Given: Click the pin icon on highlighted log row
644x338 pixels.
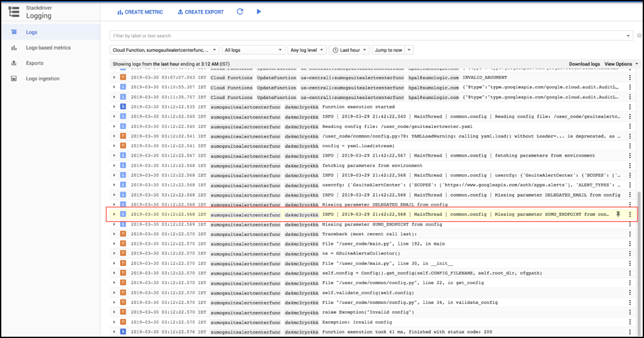Looking at the screenshot, I should point(618,215).
